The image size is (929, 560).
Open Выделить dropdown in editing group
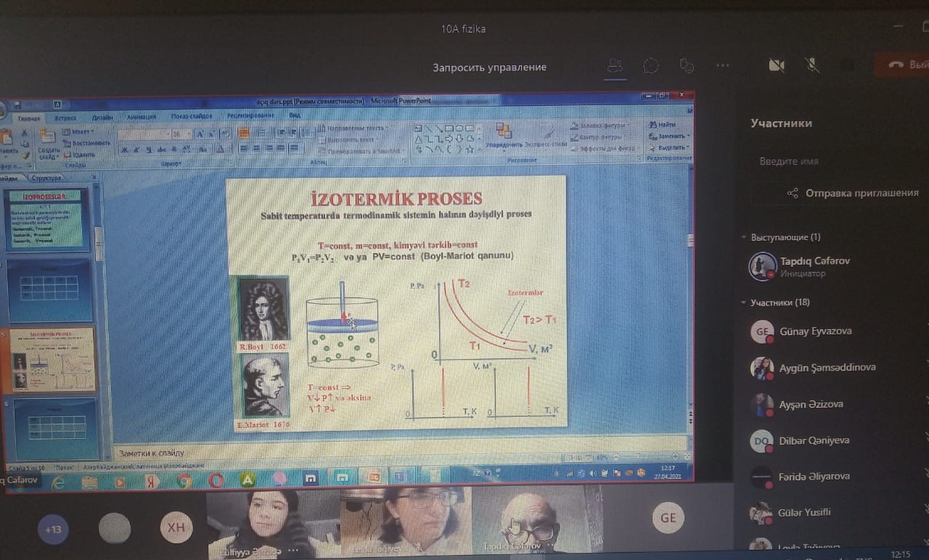click(668, 147)
